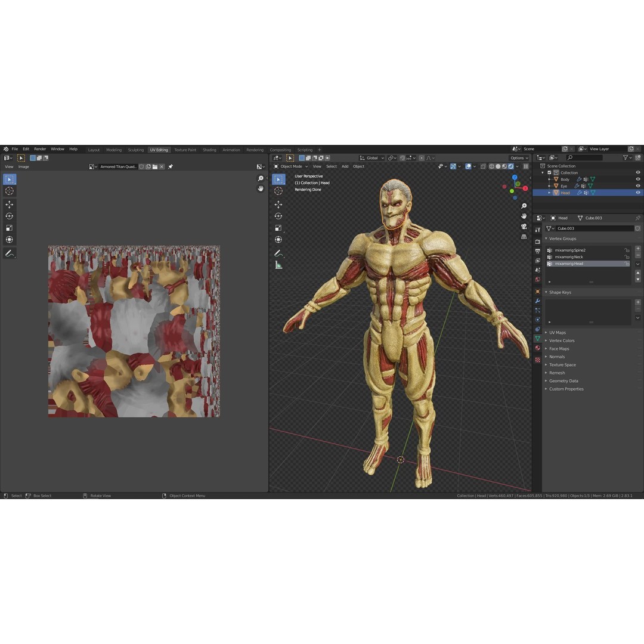The height and width of the screenshot is (644, 644).
Task: Open the Modifier wrench properties tab
Action: (x=538, y=301)
